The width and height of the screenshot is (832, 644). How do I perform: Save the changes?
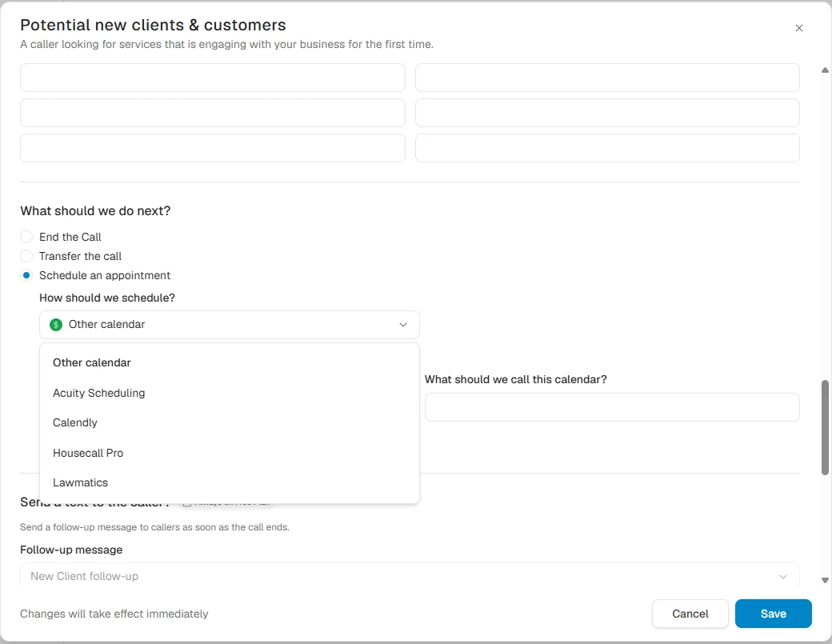(x=773, y=614)
